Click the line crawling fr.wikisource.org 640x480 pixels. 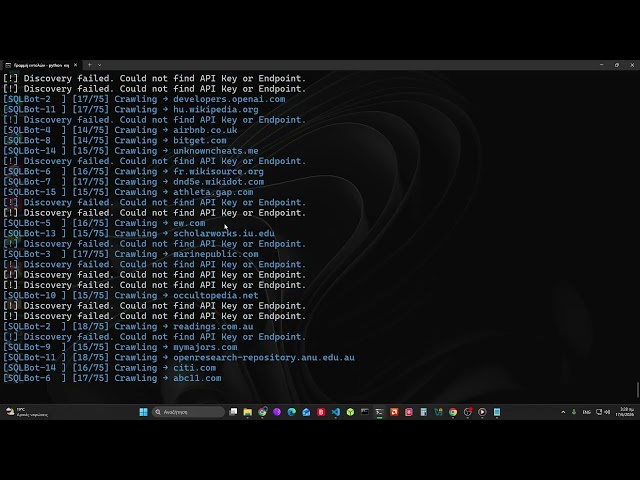pos(133,171)
